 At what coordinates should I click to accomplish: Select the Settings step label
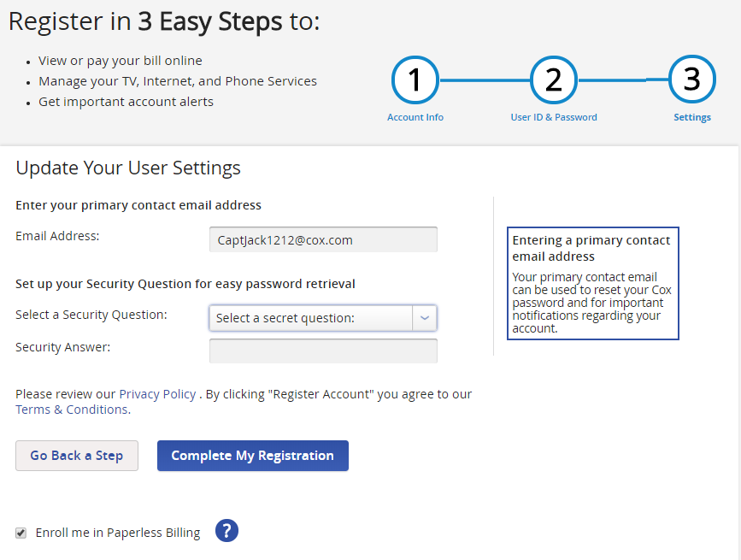point(691,117)
